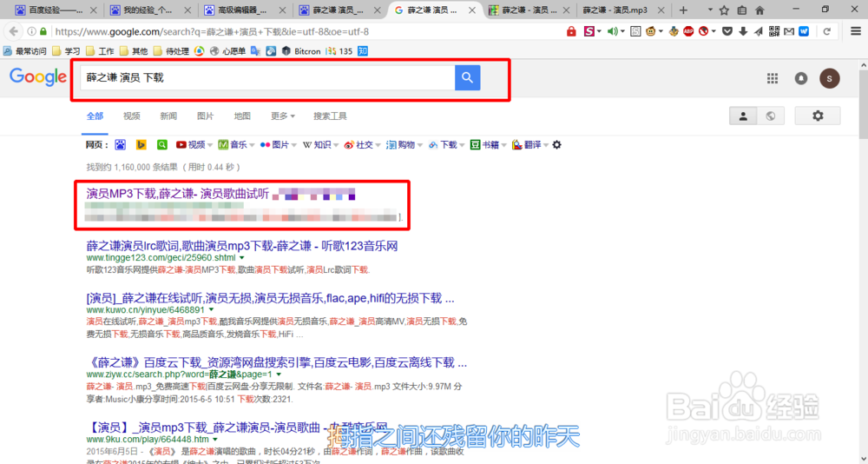868x464 pixels.
Task: Expand the 视频 dropdown in 网页 row
Action: (x=210, y=145)
